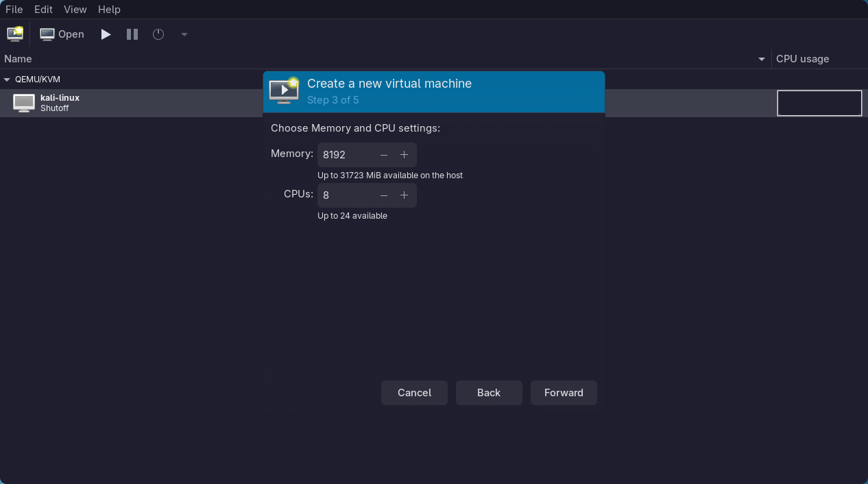Open the View menu
This screenshot has width=868, height=484.
pos(75,10)
